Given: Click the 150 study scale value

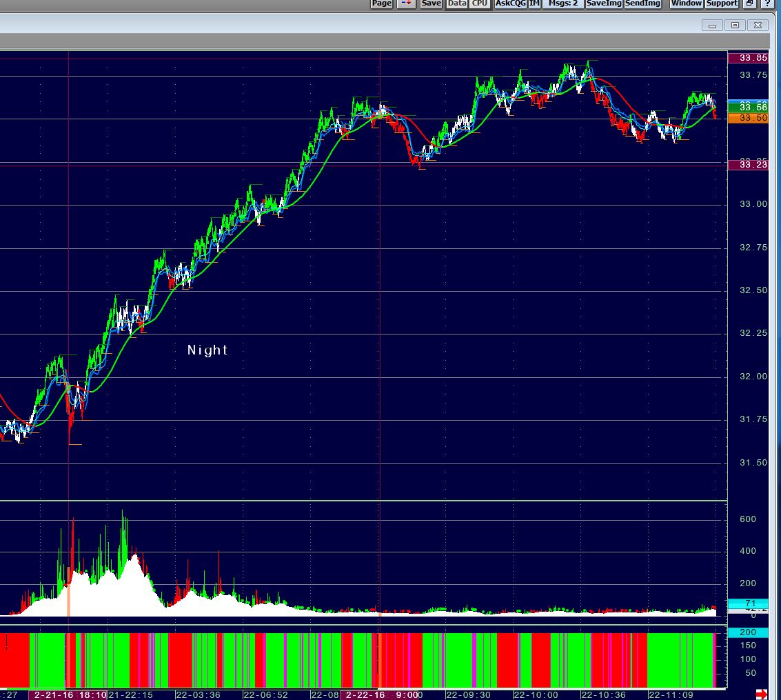Looking at the screenshot, I should click(748, 646).
